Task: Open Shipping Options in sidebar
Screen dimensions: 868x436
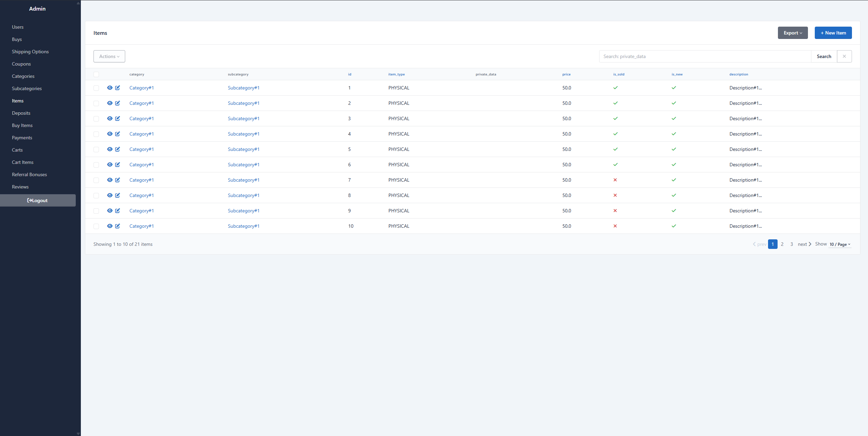Action: pos(30,52)
